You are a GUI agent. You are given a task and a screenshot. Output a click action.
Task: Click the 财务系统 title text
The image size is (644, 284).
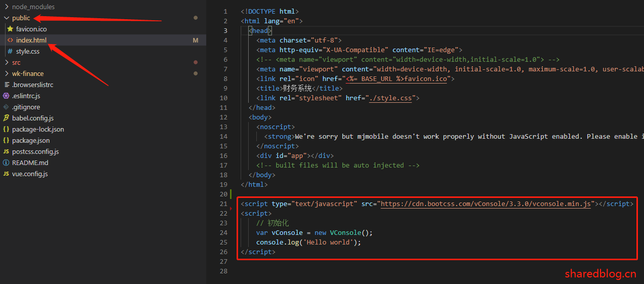pos(297,89)
